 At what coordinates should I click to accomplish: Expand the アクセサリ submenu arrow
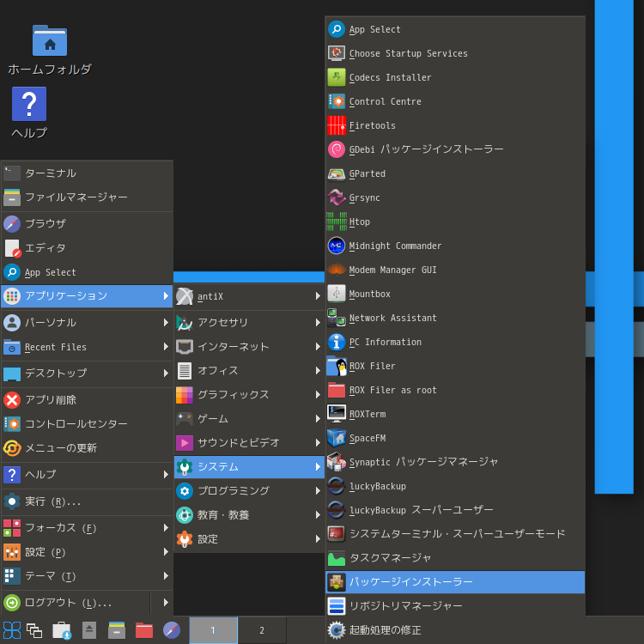tap(318, 322)
